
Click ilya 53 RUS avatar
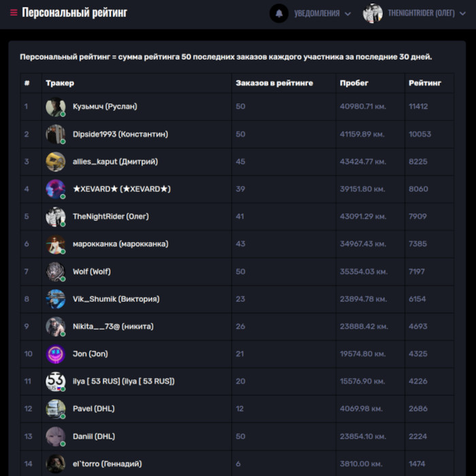click(55, 381)
